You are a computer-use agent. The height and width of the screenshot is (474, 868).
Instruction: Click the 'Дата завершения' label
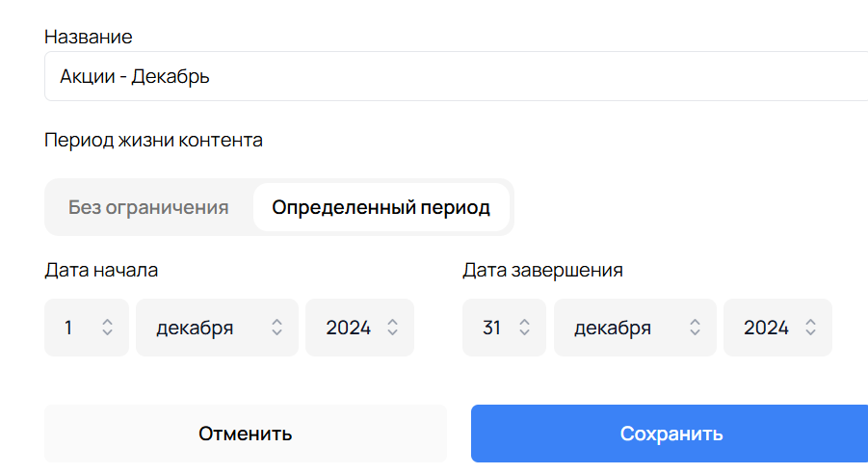(542, 270)
